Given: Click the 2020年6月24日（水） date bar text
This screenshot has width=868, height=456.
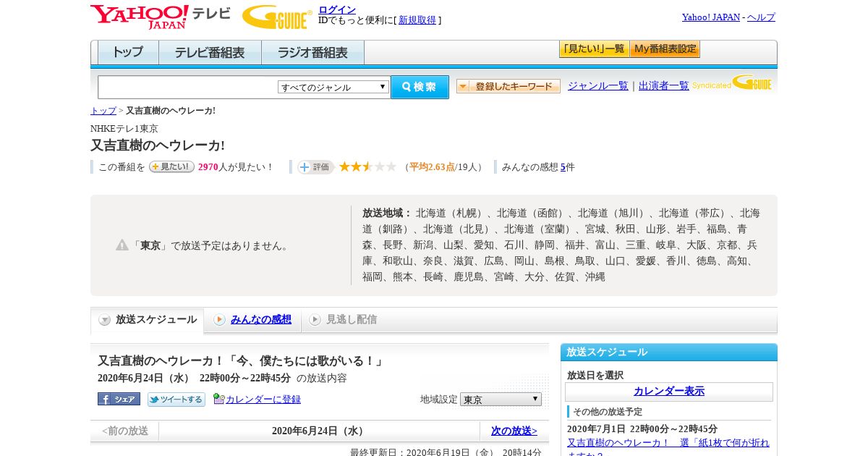Looking at the screenshot, I should (x=319, y=431).
